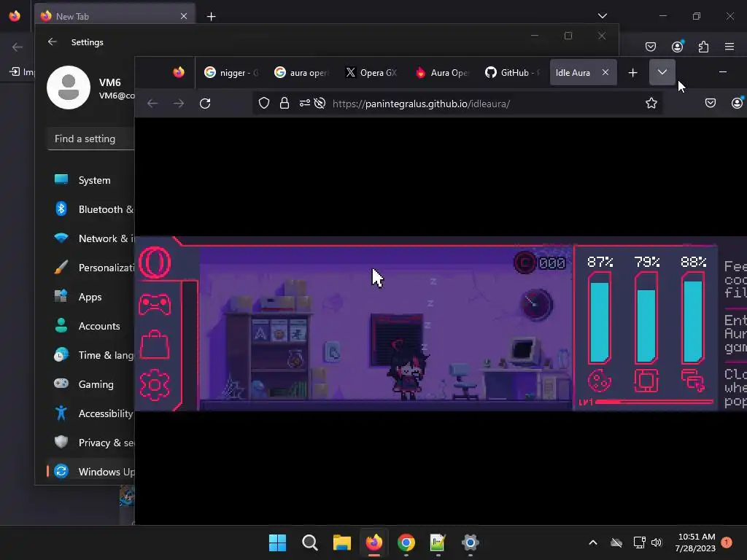
Task: Reload the Idle Aura page
Action: [x=205, y=104]
